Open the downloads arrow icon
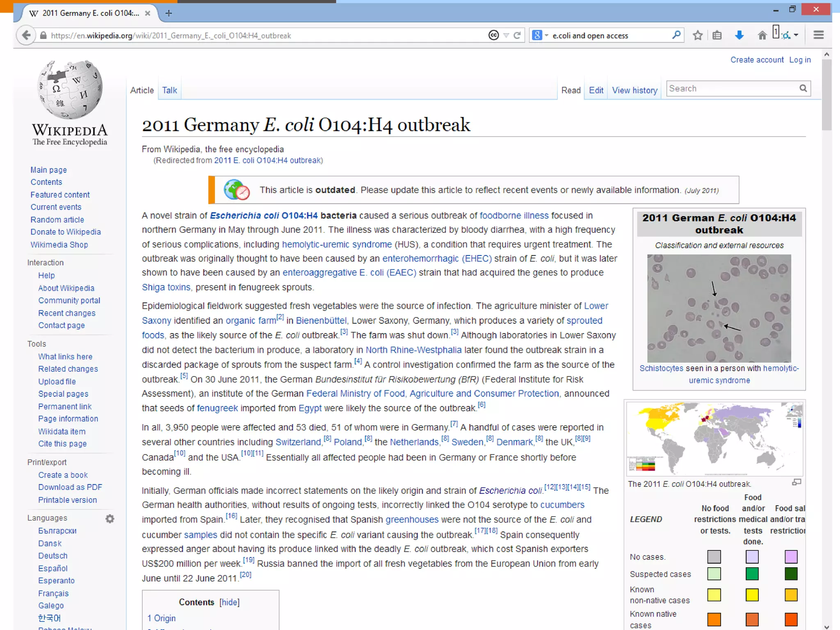 click(739, 35)
